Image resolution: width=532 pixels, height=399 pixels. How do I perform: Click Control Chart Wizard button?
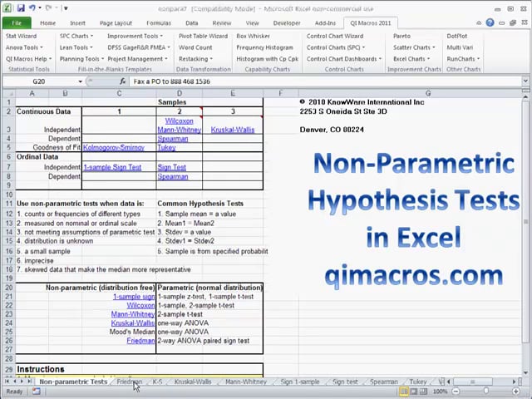[x=335, y=36]
